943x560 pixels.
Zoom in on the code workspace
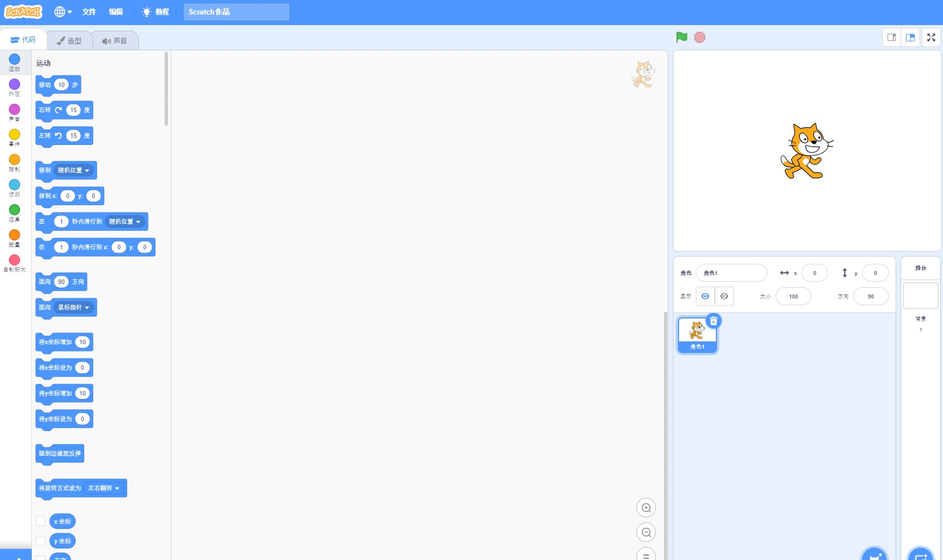tap(646, 508)
